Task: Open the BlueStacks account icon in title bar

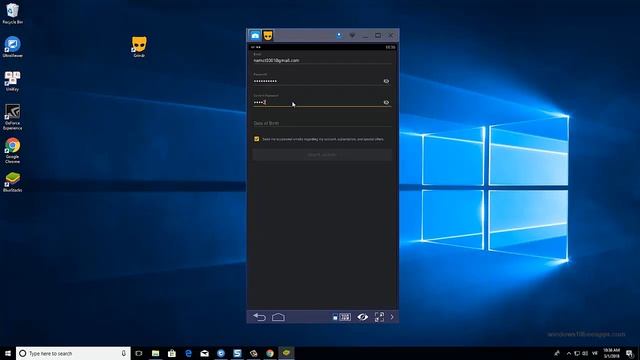Action: 339,36
